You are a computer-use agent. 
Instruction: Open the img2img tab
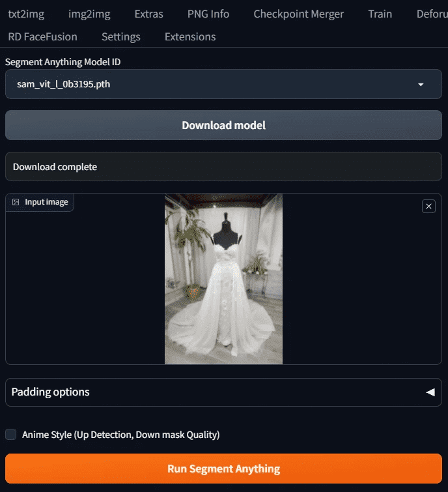pyautogui.click(x=89, y=14)
